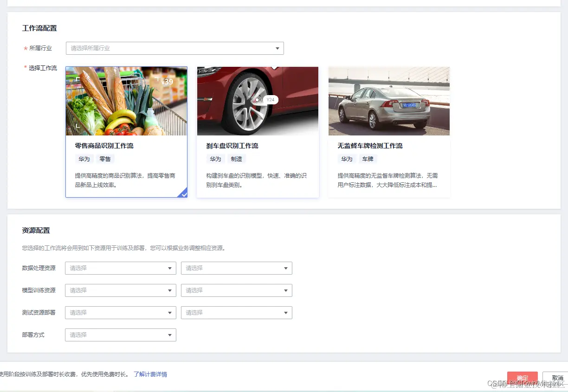Select the 无监督车牌检测工作流 workflow card
The height and width of the screenshot is (392, 568).
[389, 132]
